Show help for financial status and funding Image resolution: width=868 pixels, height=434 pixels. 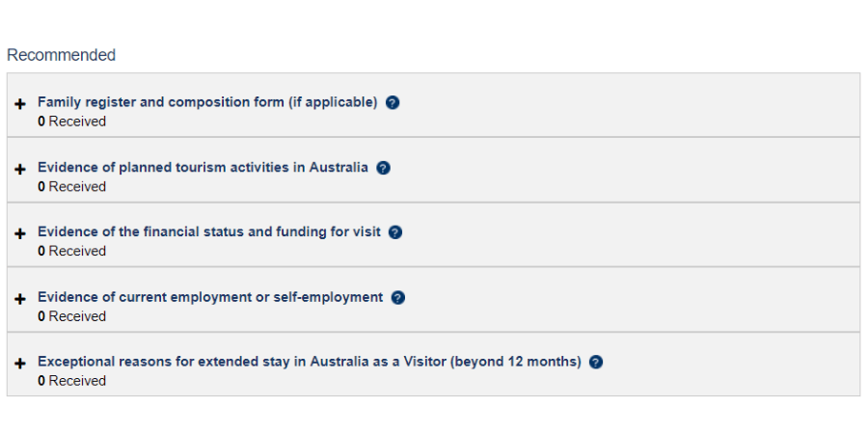(x=395, y=232)
